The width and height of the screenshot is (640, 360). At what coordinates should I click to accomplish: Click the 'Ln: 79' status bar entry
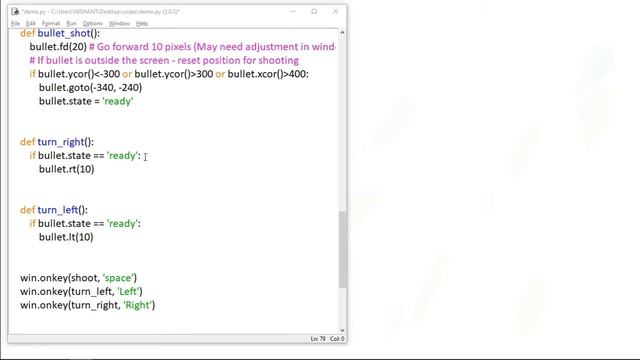[x=318, y=339]
